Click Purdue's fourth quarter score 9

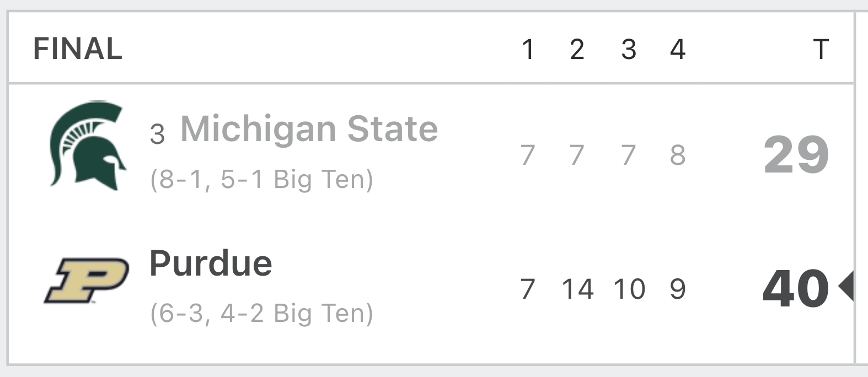click(678, 289)
